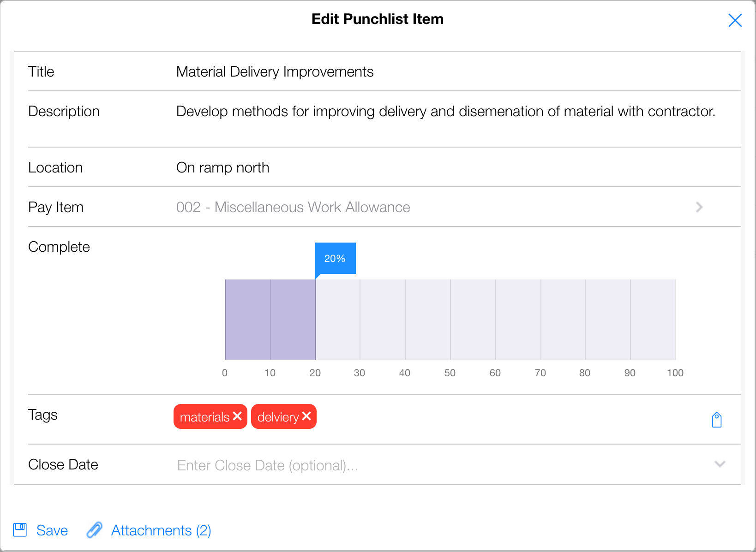Click the paperclip attachments icon
Image resolution: width=756 pixels, height=552 pixels.
tap(95, 530)
